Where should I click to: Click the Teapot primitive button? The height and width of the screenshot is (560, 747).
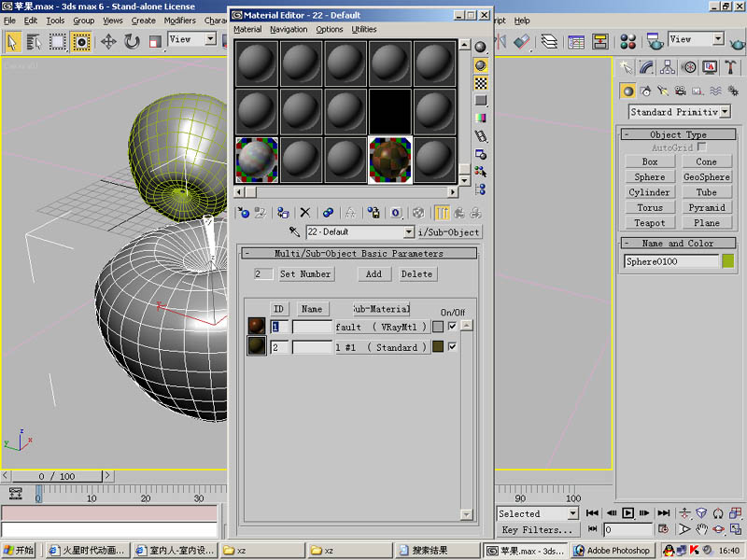[x=650, y=223]
